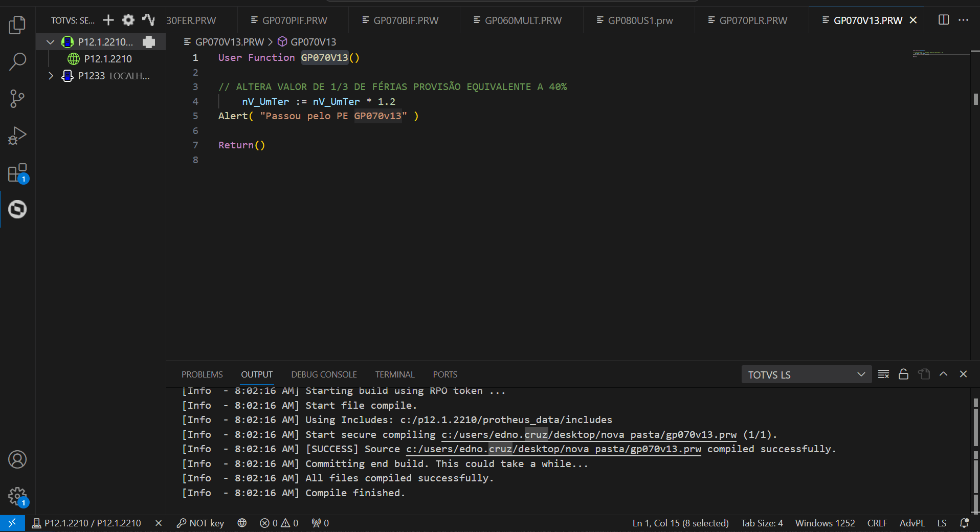Image resolution: width=980 pixels, height=532 pixels.
Task: Close the bottom panel
Action: click(x=964, y=374)
